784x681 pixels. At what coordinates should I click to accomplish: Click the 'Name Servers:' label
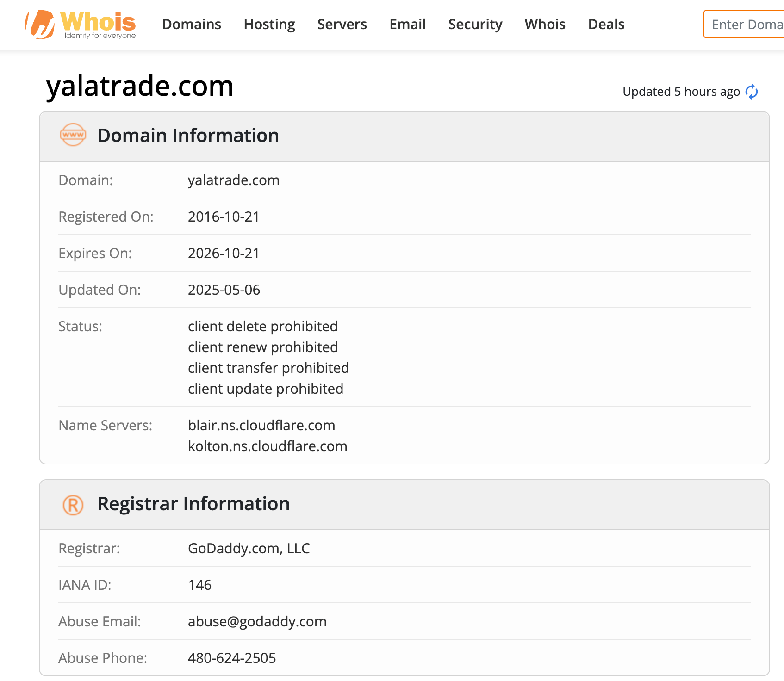tap(106, 425)
